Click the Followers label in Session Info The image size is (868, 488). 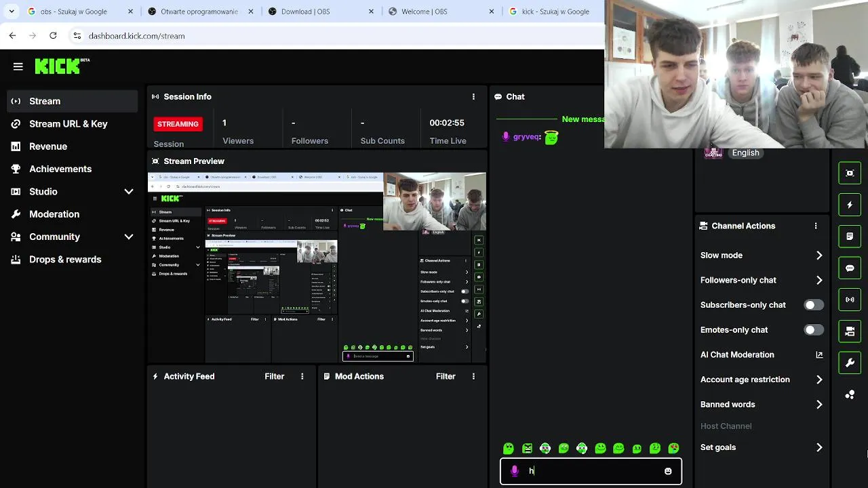(x=310, y=141)
